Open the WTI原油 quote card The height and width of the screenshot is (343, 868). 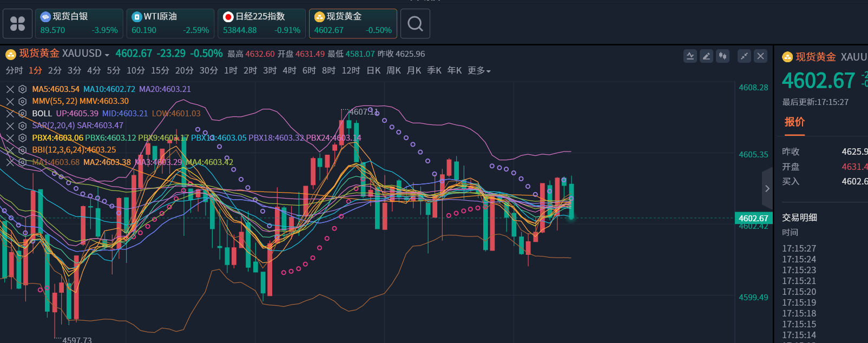170,24
